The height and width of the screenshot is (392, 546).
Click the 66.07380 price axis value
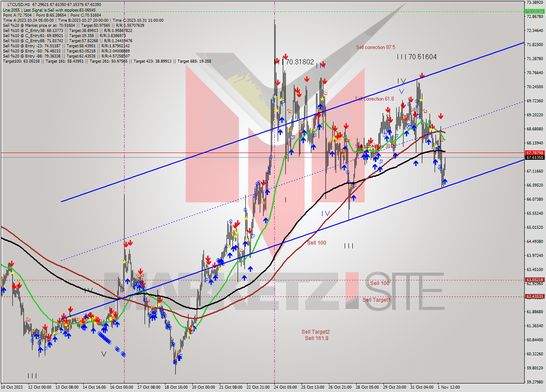(534, 199)
